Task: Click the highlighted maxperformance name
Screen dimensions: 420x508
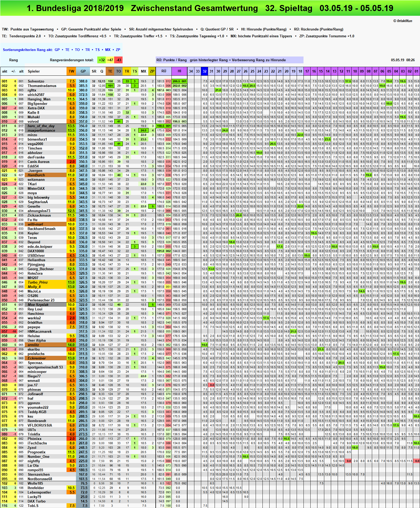Action: point(45,130)
